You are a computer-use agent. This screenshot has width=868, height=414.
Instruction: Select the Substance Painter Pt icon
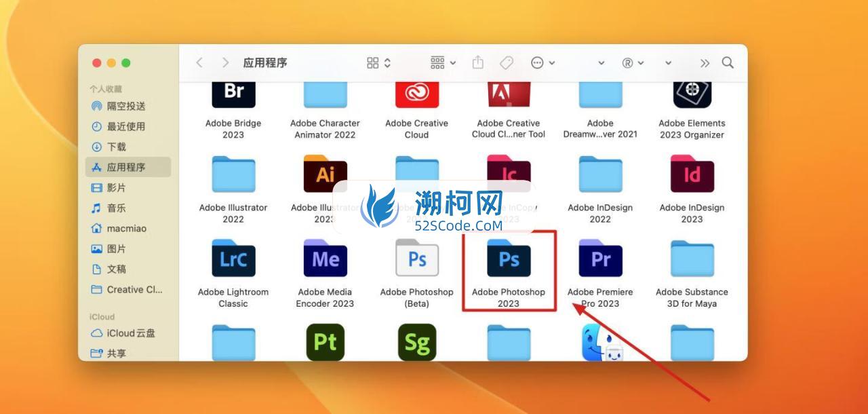(x=325, y=342)
